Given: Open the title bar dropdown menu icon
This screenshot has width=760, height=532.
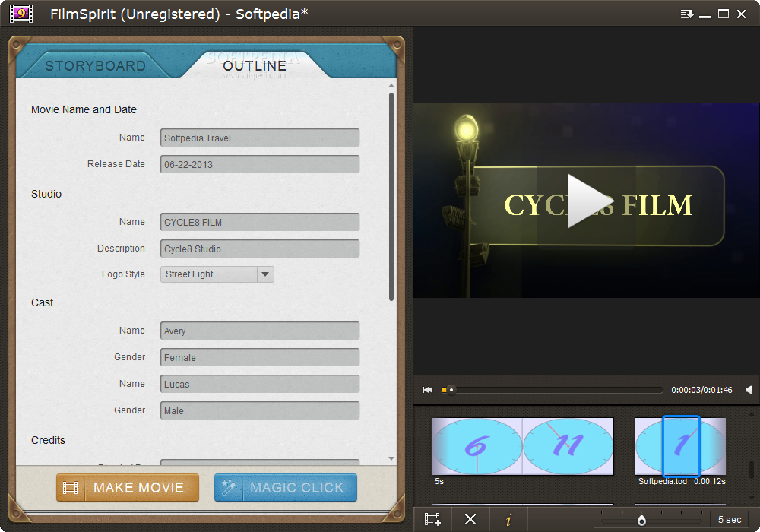Looking at the screenshot, I should (x=687, y=14).
